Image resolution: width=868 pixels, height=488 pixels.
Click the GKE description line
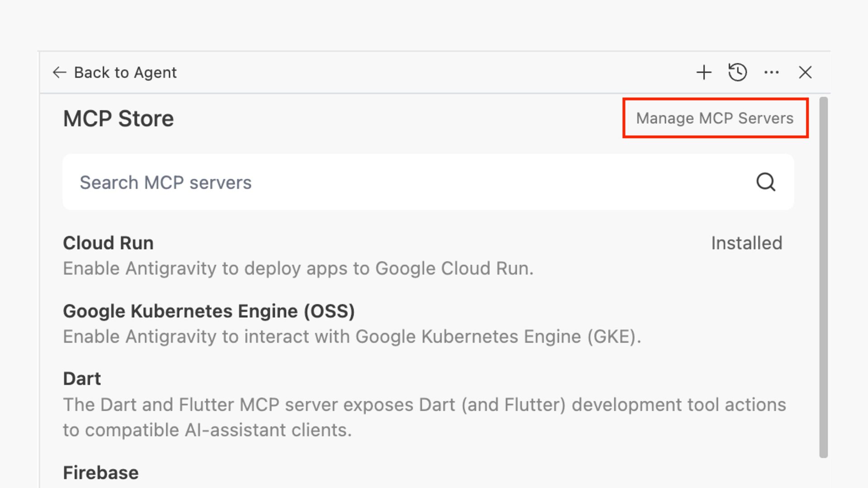[352, 337]
